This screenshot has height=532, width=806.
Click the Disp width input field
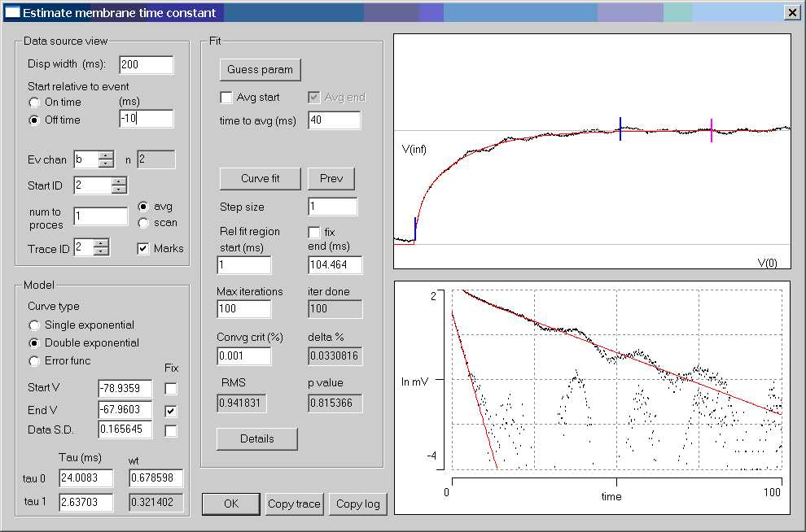(x=147, y=65)
